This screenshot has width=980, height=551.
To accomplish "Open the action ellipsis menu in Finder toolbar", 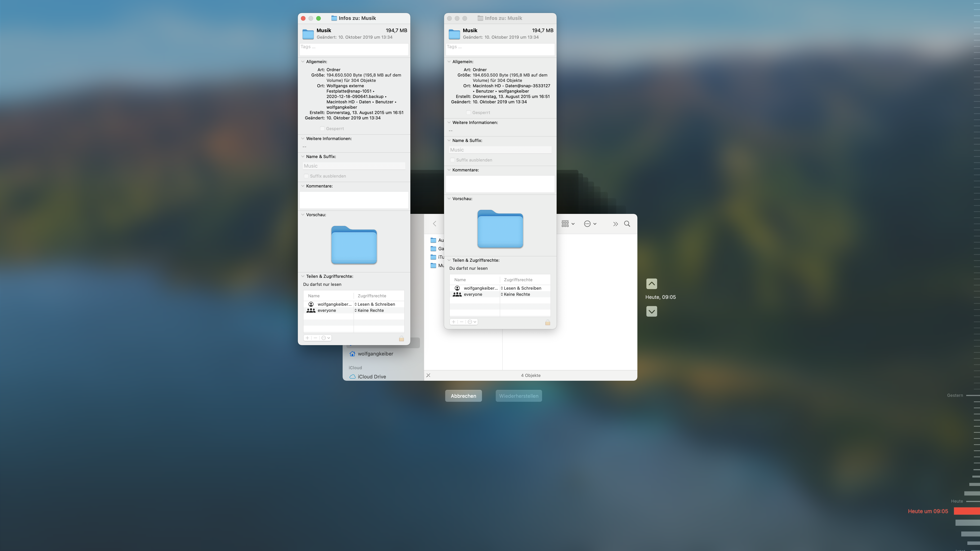I will [590, 224].
